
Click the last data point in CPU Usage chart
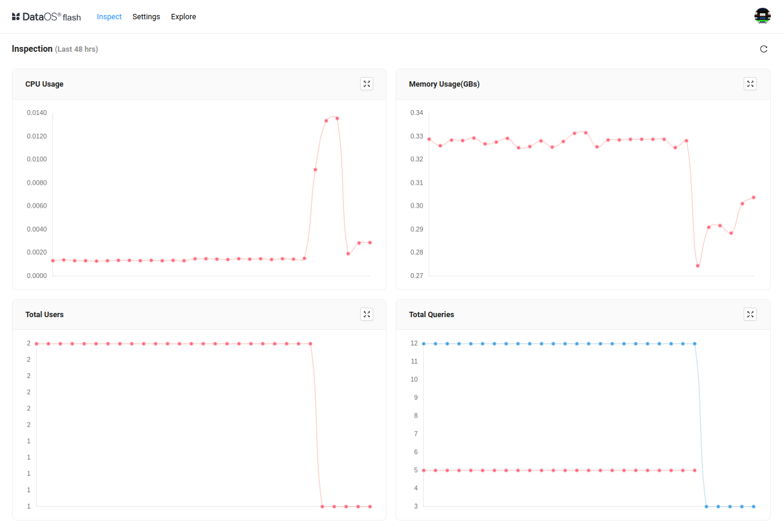[x=370, y=243]
